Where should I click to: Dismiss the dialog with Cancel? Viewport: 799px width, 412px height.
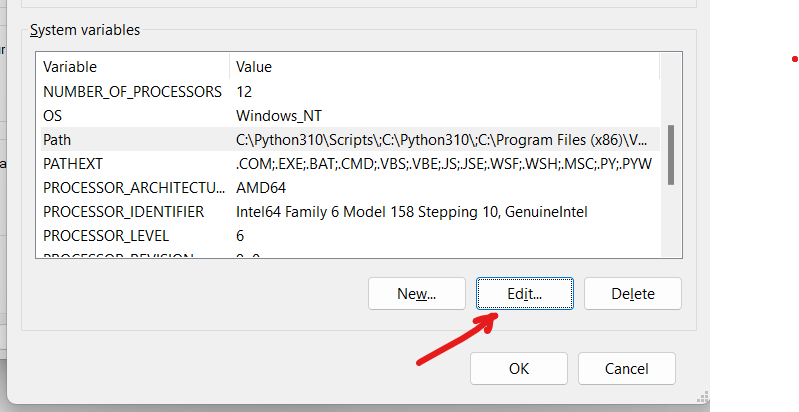point(626,368)
